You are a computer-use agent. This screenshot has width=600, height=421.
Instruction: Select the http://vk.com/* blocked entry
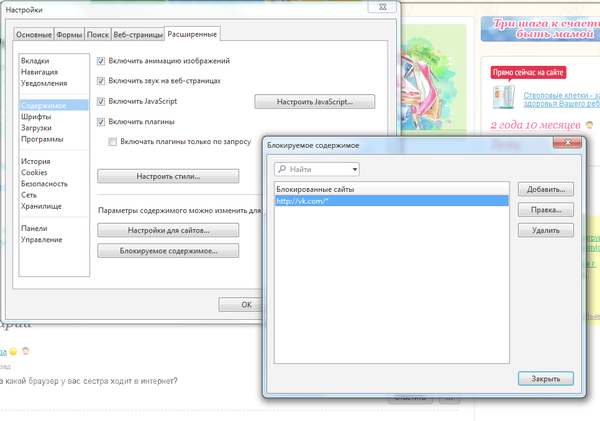tap(390, 201)
